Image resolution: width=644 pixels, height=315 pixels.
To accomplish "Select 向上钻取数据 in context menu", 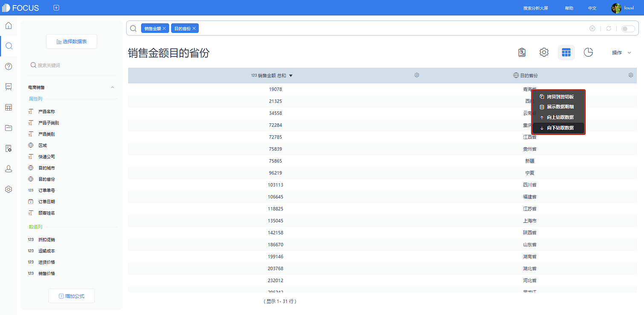I will point(558,117).
